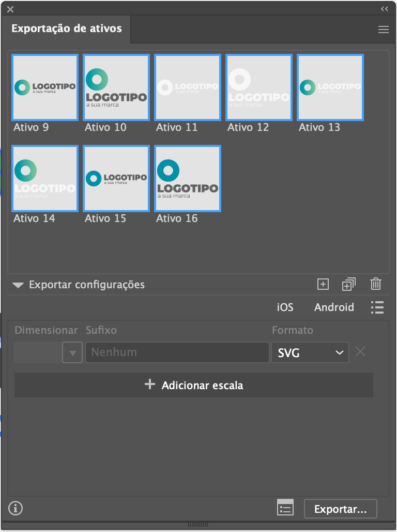Viewport: 397px width, 532px height.
Task: Apply Android export presets
Action: pos(334,307)
